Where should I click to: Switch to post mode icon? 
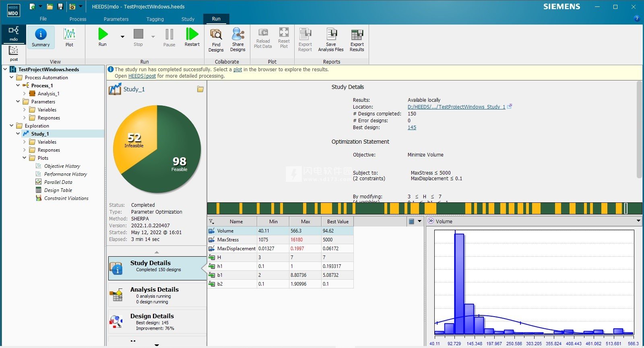14,53
